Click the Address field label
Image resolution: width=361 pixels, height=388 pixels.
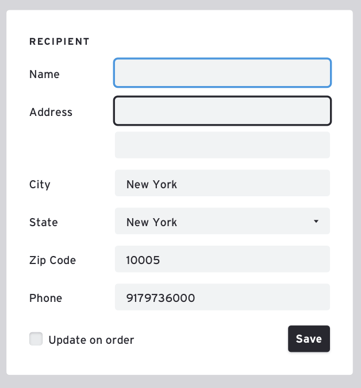point(51,112)
